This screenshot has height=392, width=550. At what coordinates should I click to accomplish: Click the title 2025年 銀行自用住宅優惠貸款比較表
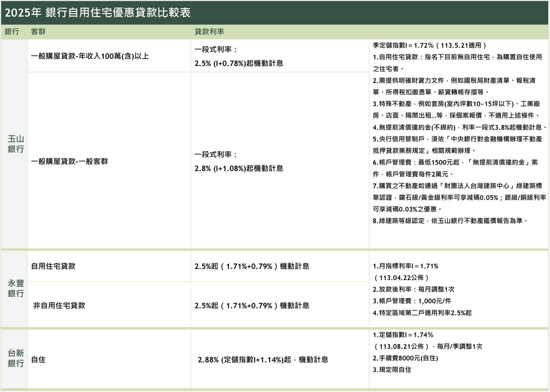[98, 13]
